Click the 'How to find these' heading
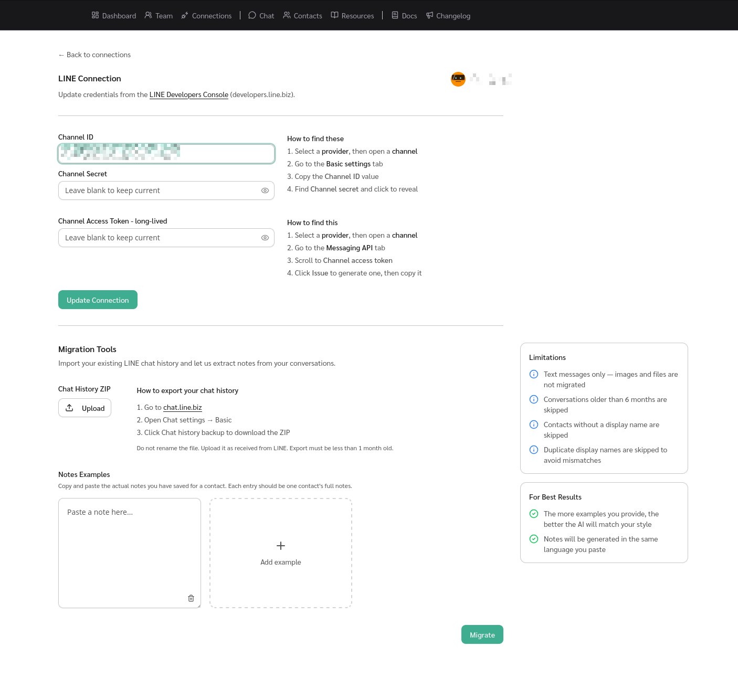The height and width of the screenshot is (700, 738). [315, 139]
